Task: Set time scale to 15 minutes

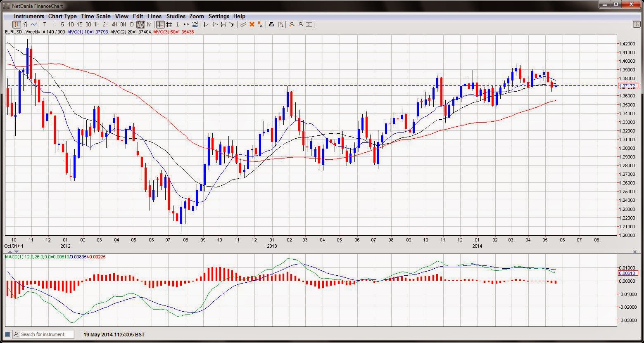Action: tap(79, 24)
